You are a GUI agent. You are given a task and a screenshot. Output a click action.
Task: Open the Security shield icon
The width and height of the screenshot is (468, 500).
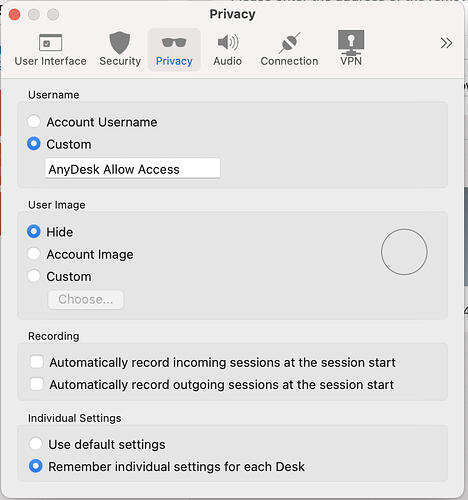click(x=120, y=43)
